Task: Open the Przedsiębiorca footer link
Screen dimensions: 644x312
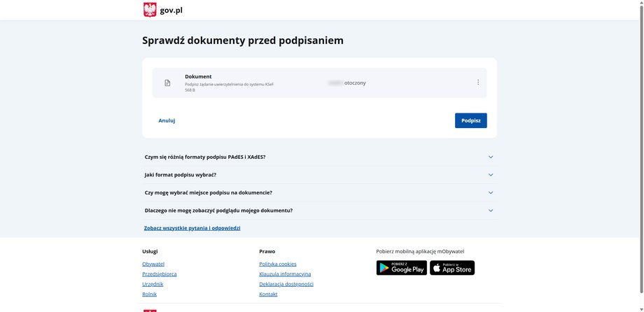Action: [x=160, y=274]
